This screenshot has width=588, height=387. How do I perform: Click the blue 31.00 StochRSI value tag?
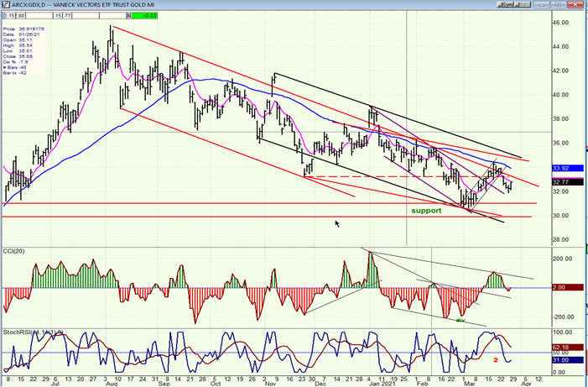pyautogui.click(x=568, y=360)
